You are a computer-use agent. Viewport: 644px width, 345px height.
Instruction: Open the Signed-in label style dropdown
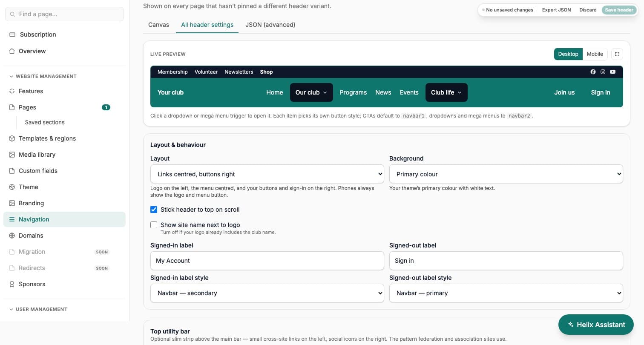pos(267,293)
